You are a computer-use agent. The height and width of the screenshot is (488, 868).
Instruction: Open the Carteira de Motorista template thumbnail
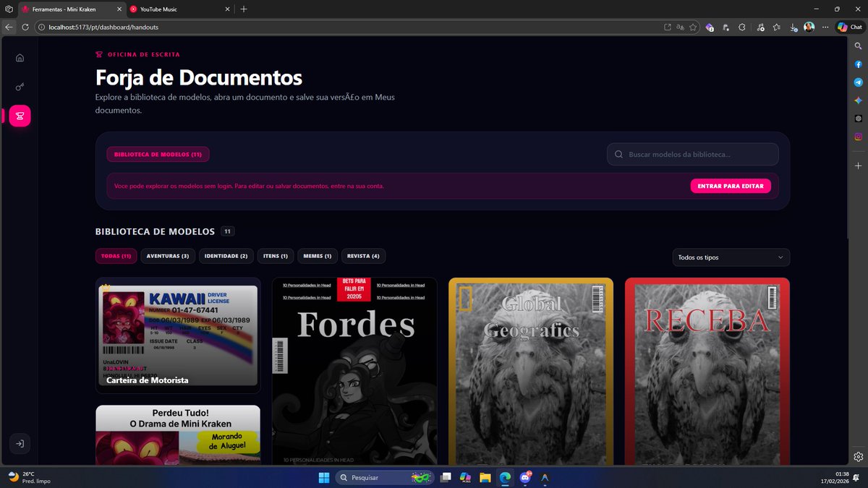pyautogui.click(x=178, y=335)
